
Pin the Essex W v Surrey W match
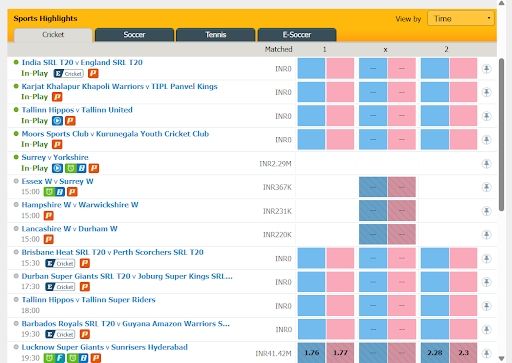(486, 187)
